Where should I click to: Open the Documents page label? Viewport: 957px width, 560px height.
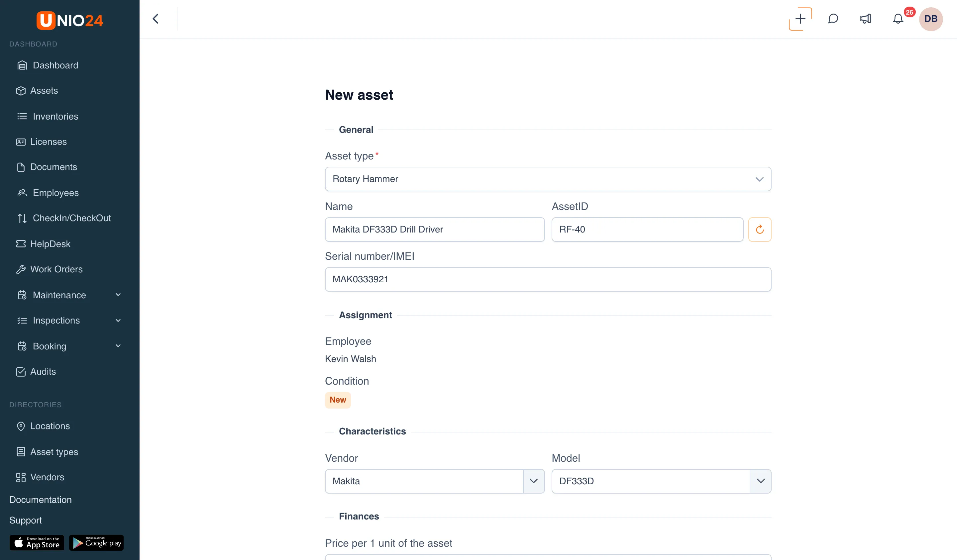click(x=53, y=167)
